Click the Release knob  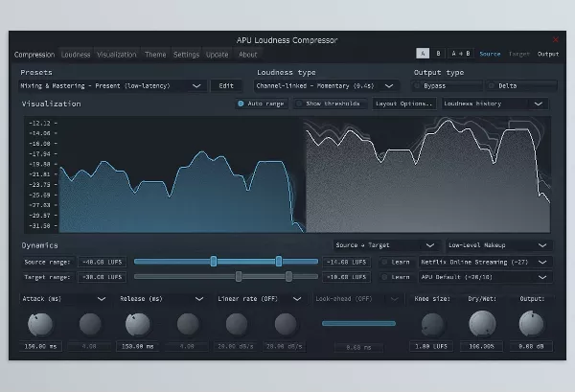(x=138, y=325)
